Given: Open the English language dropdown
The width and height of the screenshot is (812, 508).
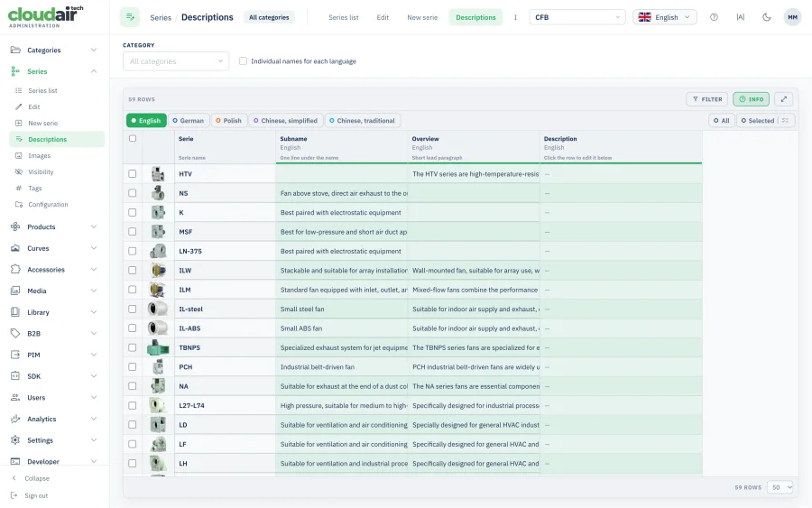Looking at the screenshot, I should (664, 17).
